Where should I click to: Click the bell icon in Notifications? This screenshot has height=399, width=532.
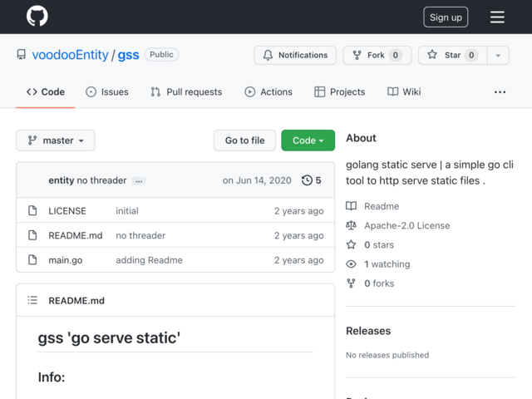[x=268, y=55]
